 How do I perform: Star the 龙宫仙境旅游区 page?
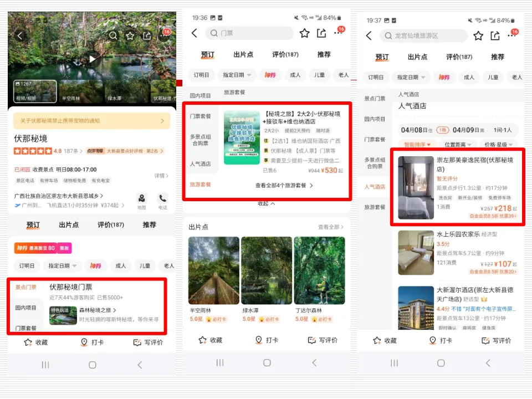(478, 35)
